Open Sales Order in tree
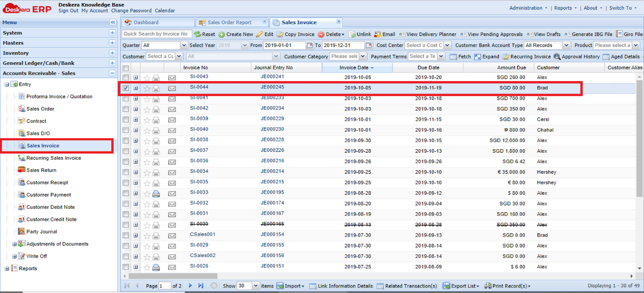 pos(40,109)
